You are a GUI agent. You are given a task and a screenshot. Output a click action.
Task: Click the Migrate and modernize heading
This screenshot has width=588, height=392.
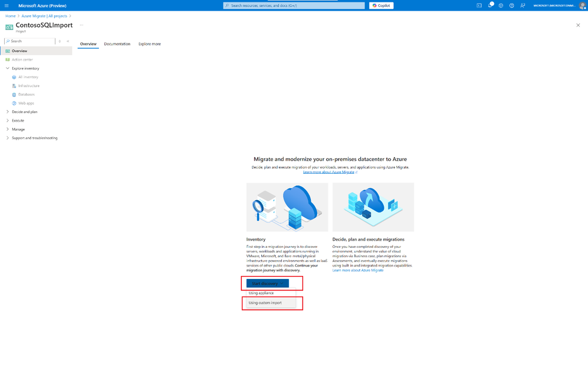point(330,159)
